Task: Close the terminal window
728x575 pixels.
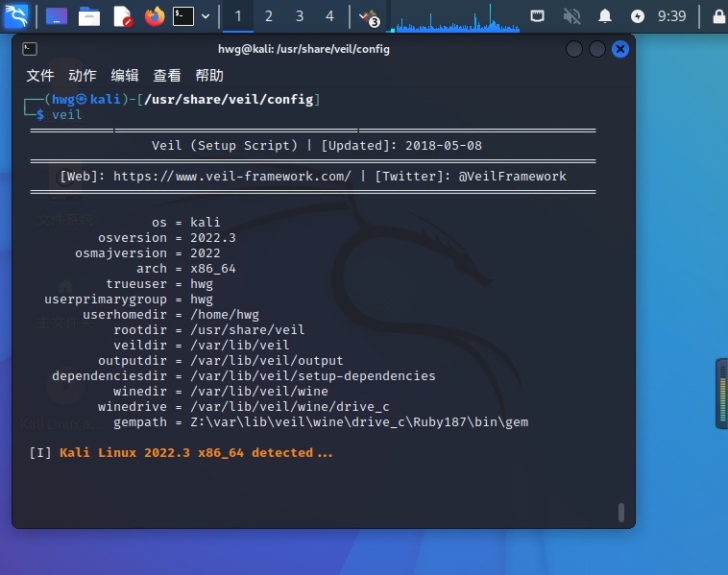Action: (620, 49)
